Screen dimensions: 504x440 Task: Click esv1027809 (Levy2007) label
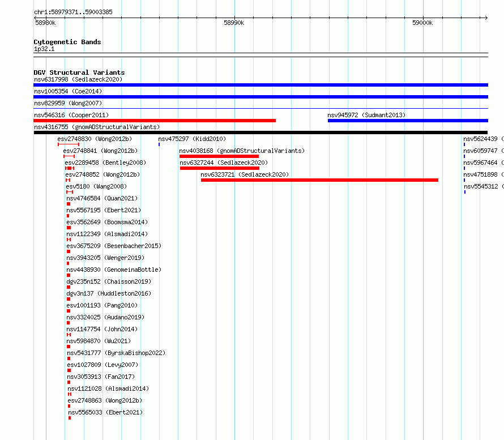tap(102, 365)
